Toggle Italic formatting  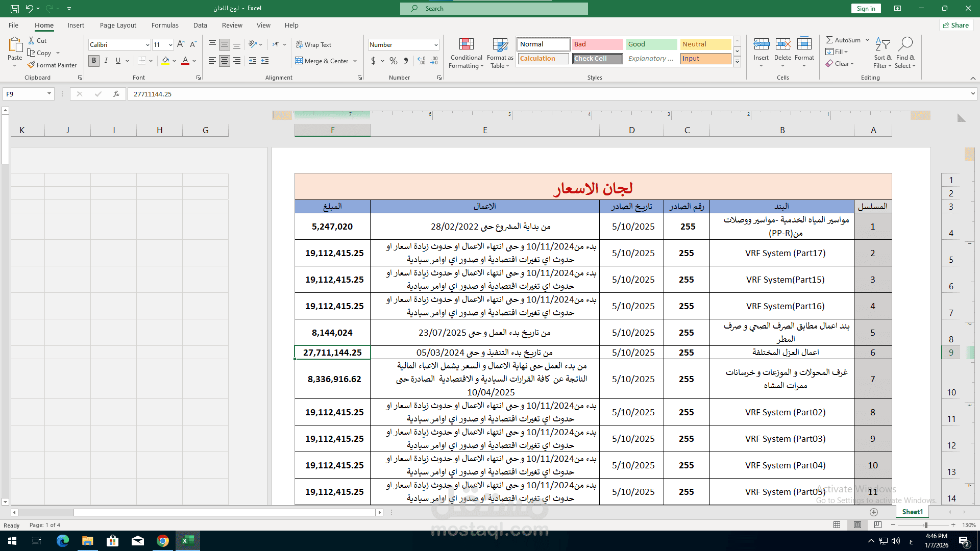click(x=106, y=61)
